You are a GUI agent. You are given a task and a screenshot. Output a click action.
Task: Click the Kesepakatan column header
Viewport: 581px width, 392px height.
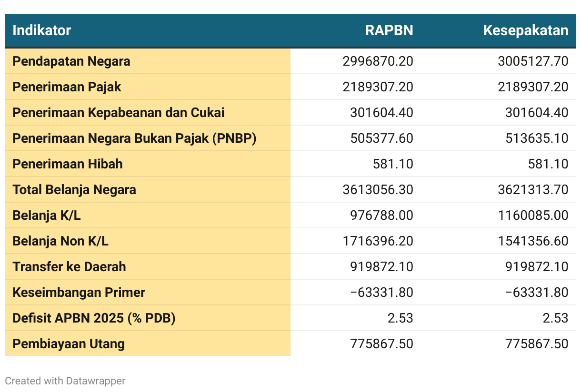[x=525, y=30]
